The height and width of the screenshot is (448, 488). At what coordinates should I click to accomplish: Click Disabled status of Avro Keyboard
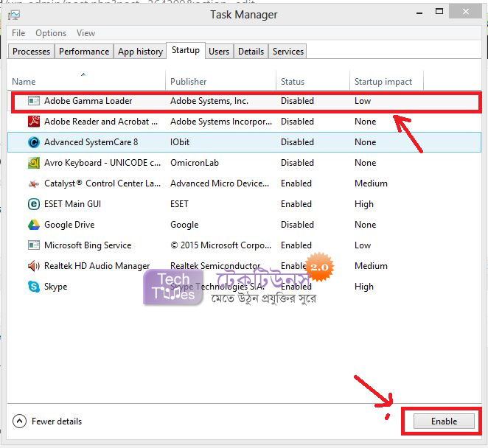[297, 163]
